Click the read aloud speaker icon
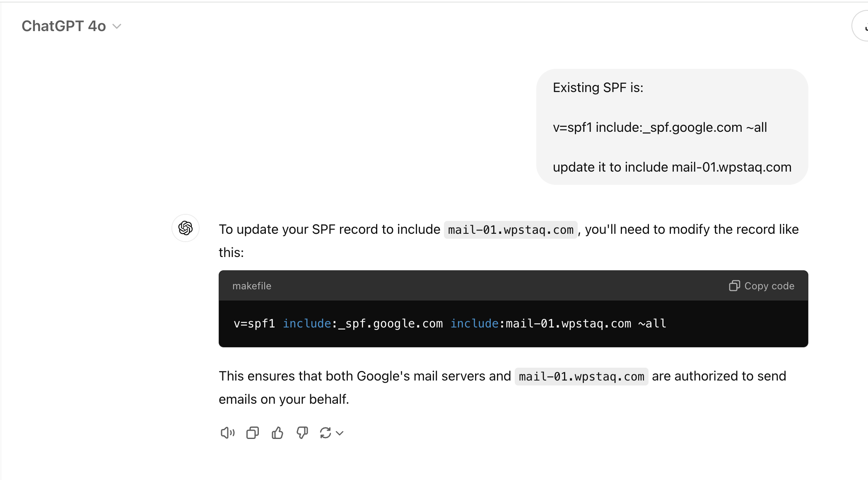This screenshot has height=480, width=868. [x=227, y=433]
